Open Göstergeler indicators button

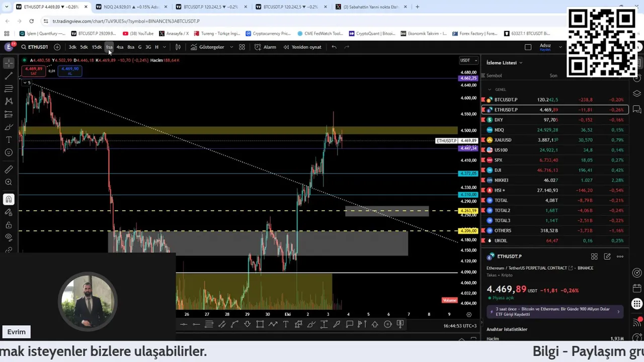click(207, 47)
